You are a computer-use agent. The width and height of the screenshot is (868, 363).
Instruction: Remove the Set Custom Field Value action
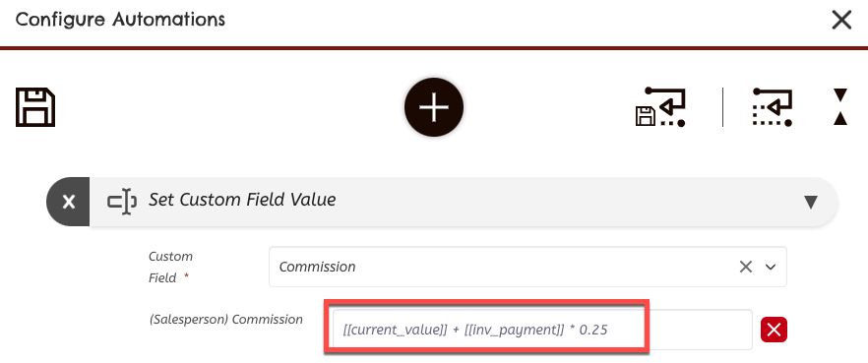(x=68, y=202)
